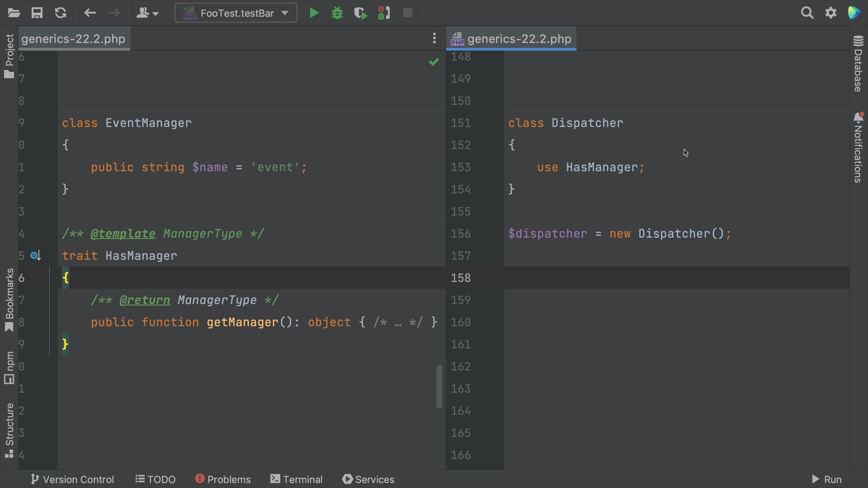The height and width of the screenshot is (488, 868).
Task: Click the Save All disk icon
Action: pos(37,13)
